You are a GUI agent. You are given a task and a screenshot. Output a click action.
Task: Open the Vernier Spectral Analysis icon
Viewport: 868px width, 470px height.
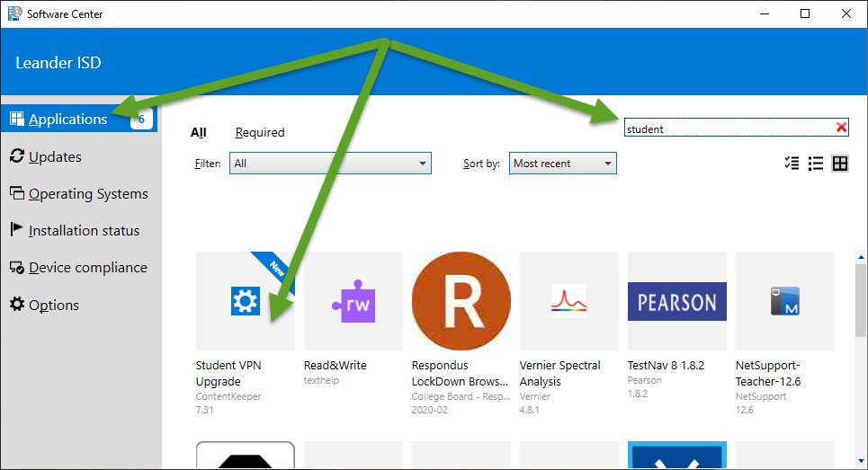click(569, 301)
